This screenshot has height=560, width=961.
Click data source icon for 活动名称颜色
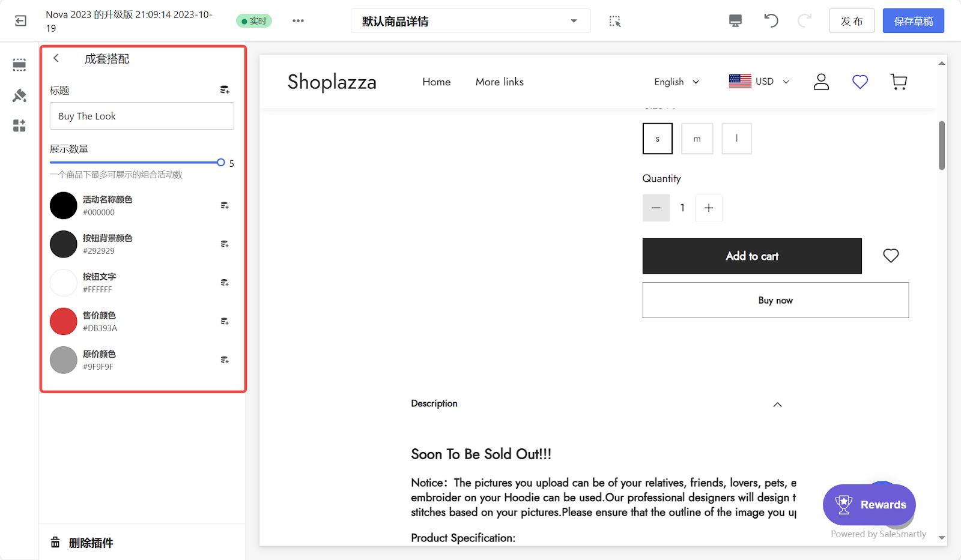click(x=225, y=205)
